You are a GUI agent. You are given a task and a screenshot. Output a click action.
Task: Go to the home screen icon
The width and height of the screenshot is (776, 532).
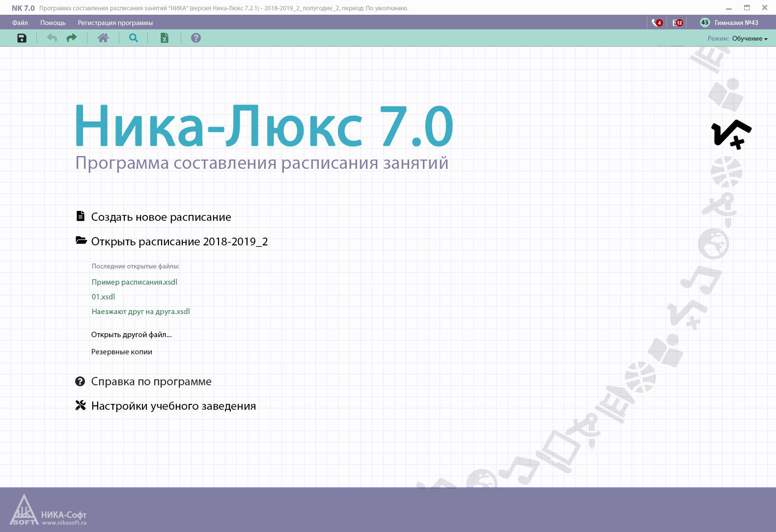point(103,38)
